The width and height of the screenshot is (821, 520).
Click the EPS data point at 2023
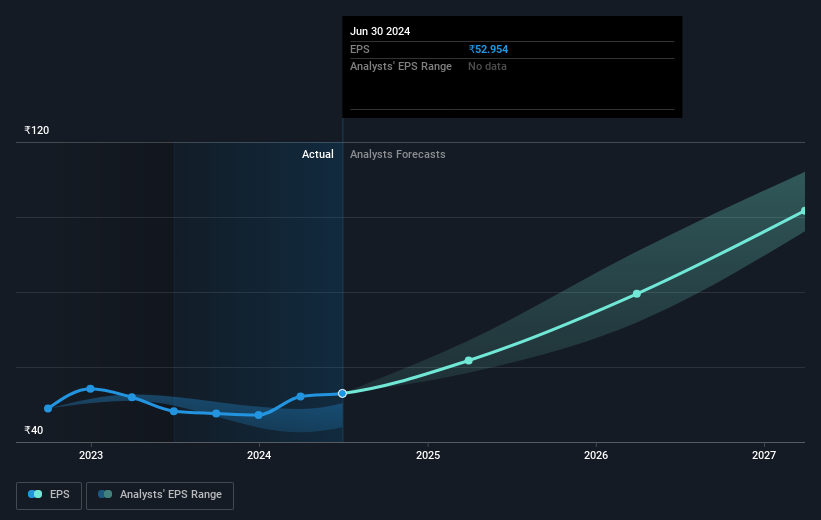pos(91,389)
